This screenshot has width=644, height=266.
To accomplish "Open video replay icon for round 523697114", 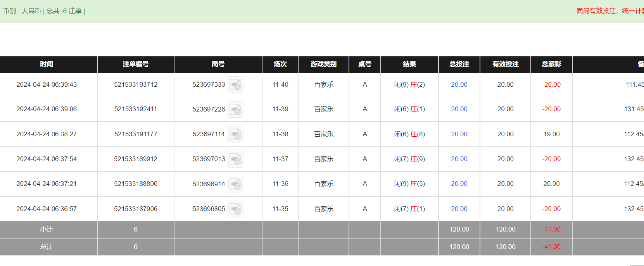I will 235,134.
